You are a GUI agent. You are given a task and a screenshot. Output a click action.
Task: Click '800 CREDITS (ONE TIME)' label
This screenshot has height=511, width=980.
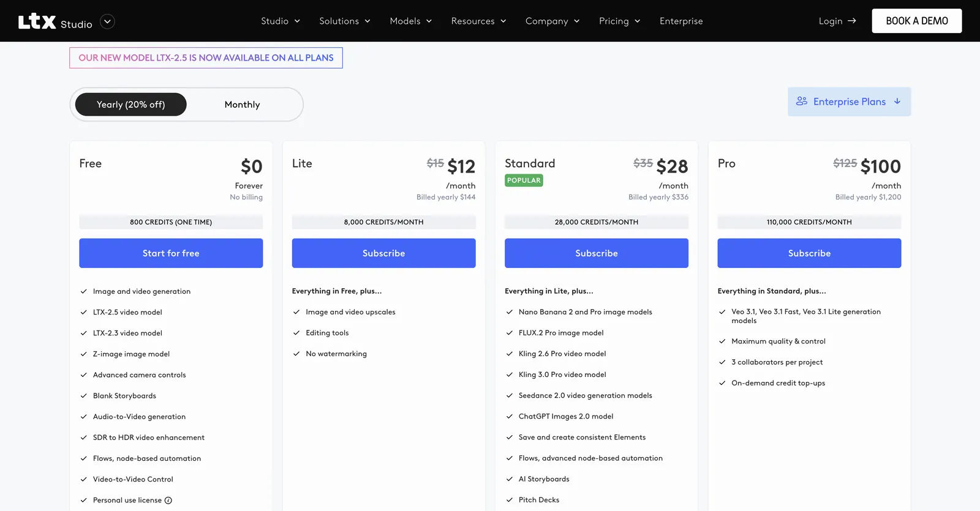pos(171,222)
